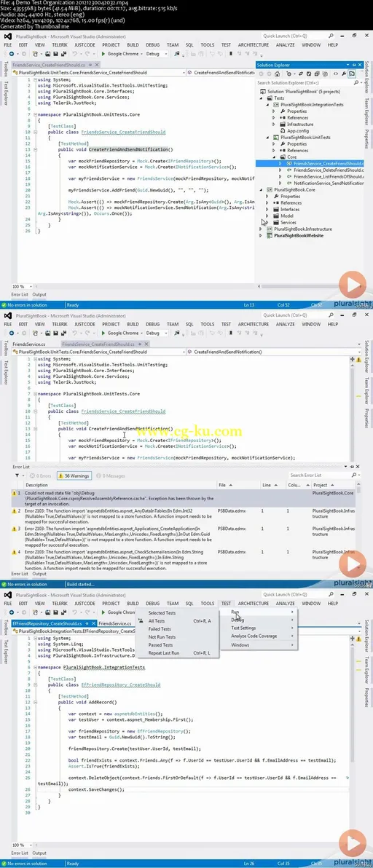
Task: Open the Toolbox side tab in TEST menu frame
Action: (6, 626)
